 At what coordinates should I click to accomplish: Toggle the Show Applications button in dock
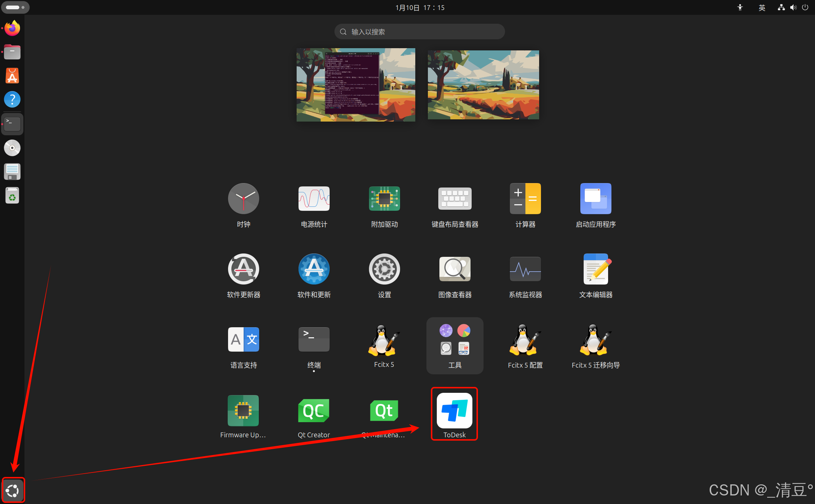coord(13,490)
